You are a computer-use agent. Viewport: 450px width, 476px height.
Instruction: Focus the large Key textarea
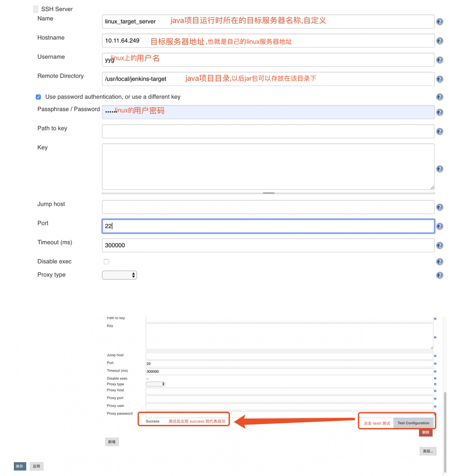268,167
